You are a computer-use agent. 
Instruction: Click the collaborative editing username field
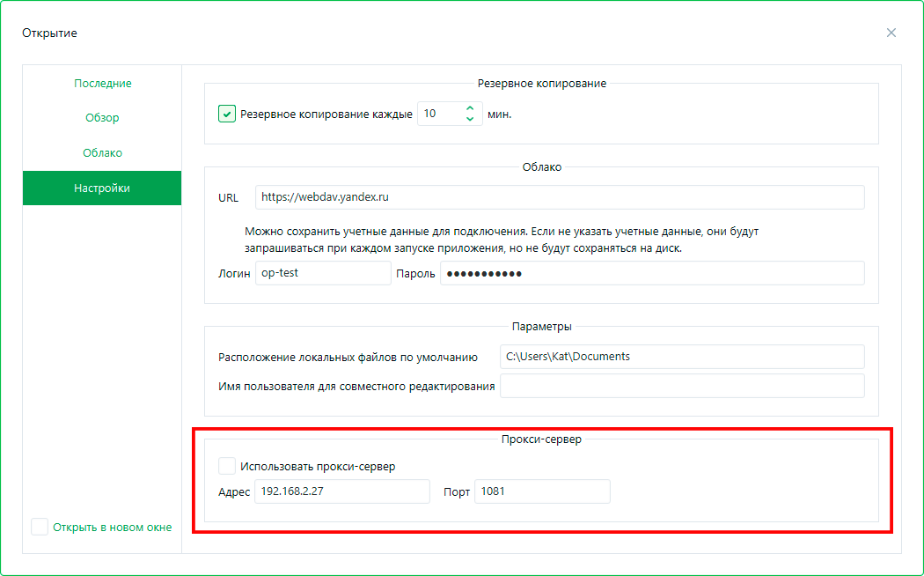pos(681,386)
